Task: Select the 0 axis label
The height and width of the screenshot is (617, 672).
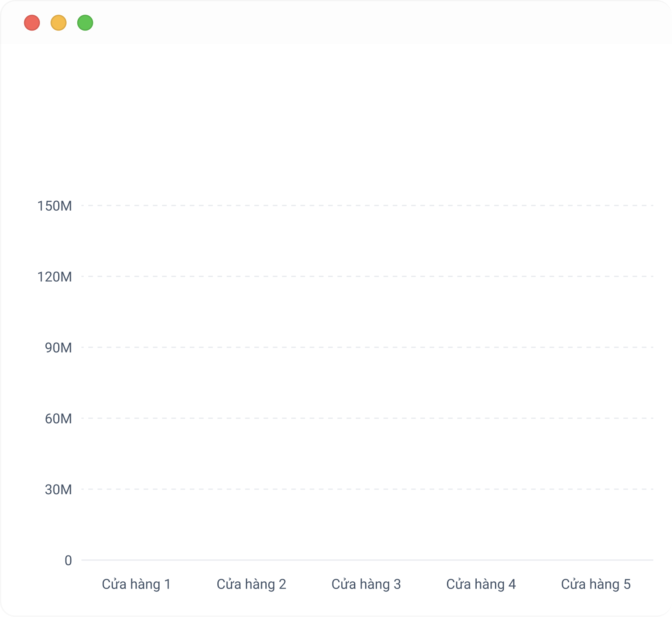Action: pos(68,561)
